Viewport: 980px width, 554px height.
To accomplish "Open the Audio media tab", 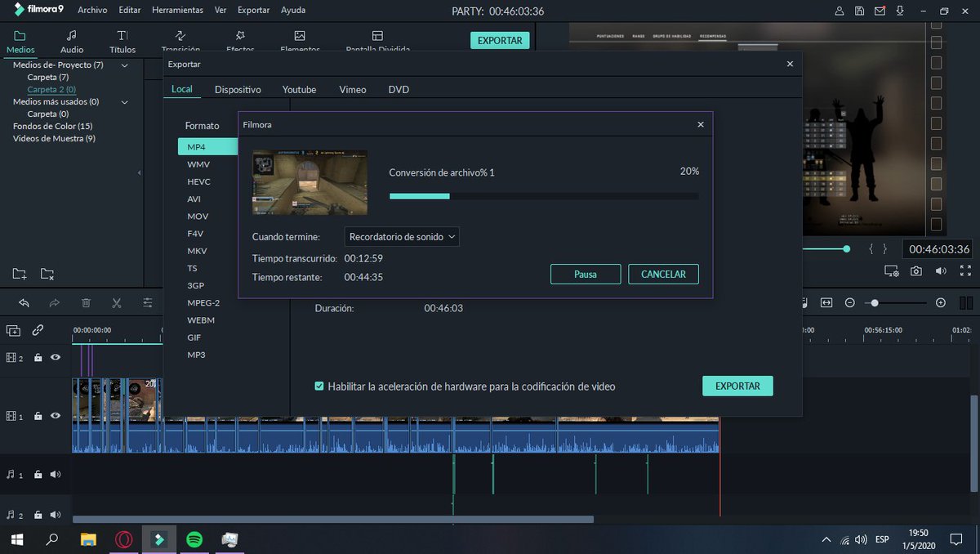I will point(72,42).
